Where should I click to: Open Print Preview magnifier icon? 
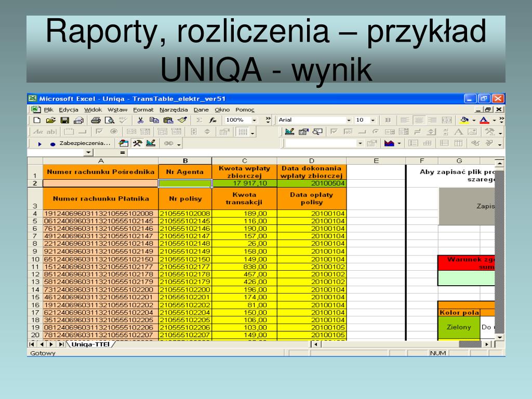click(x=110, y=120)
